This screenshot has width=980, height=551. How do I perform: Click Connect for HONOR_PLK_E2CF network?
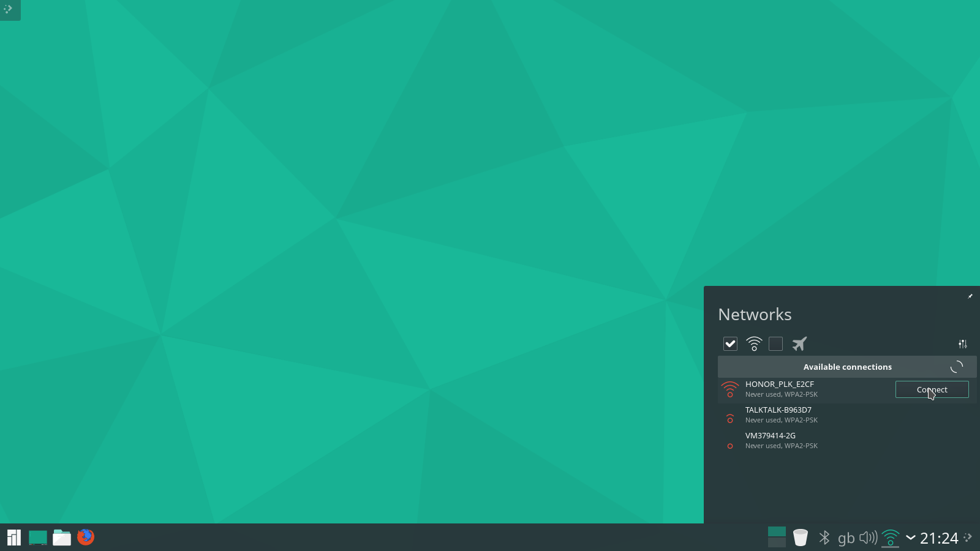932,389
